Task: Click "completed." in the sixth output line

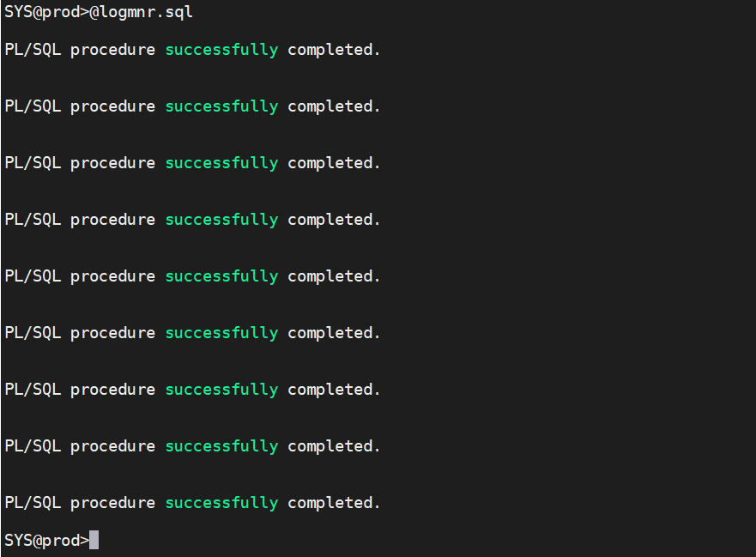Action: (334, 333)
